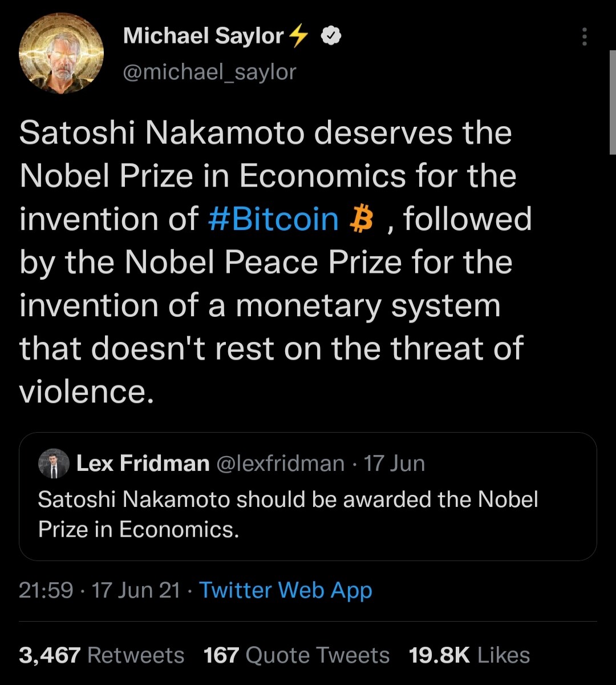Viewport: 616px width, 685px height.
Task: Open the #Bitcoin hashtag link
Action: pyautogui.click(x=274, y=220)
